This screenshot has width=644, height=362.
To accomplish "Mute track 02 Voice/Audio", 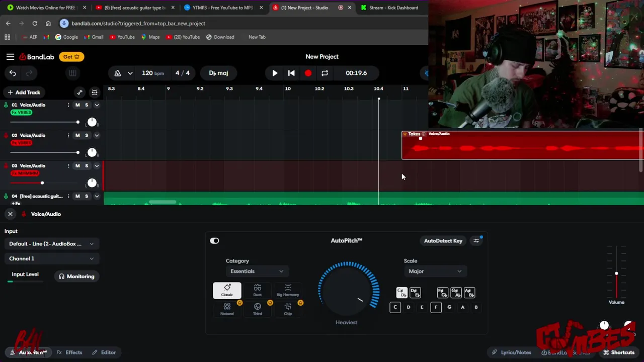I will point(77,135).
